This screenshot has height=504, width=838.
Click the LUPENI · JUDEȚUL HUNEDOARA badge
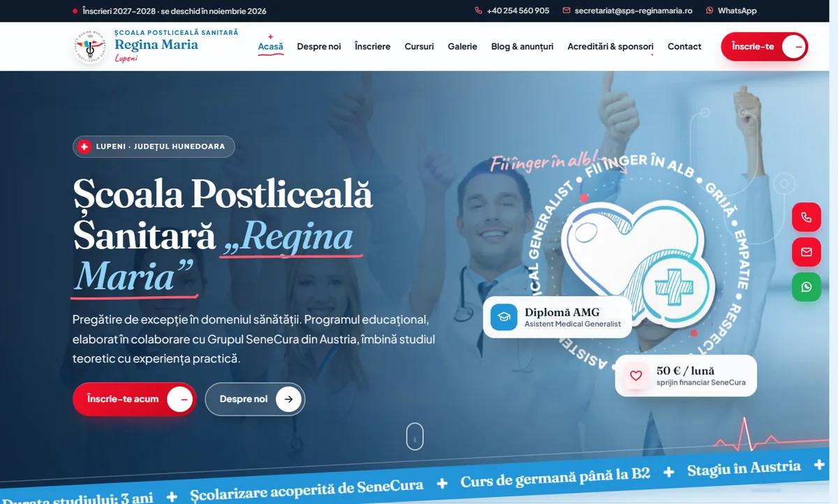point(154,147)
